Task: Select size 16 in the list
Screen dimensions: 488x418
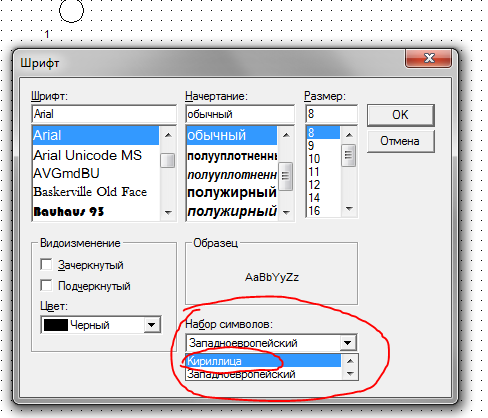Action: [x=323, y=210]
